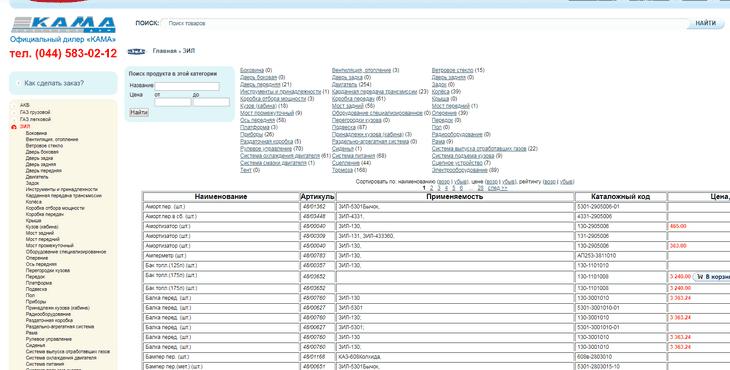The image size is (730, 370).
Task: Open Сцепление (44) category link
Action: coord(345,163)
